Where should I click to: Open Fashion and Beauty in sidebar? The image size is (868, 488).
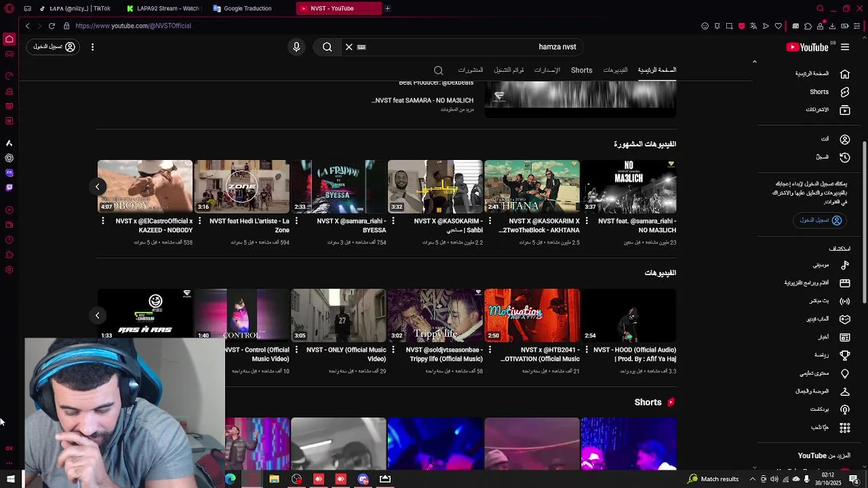pos(822,391)
